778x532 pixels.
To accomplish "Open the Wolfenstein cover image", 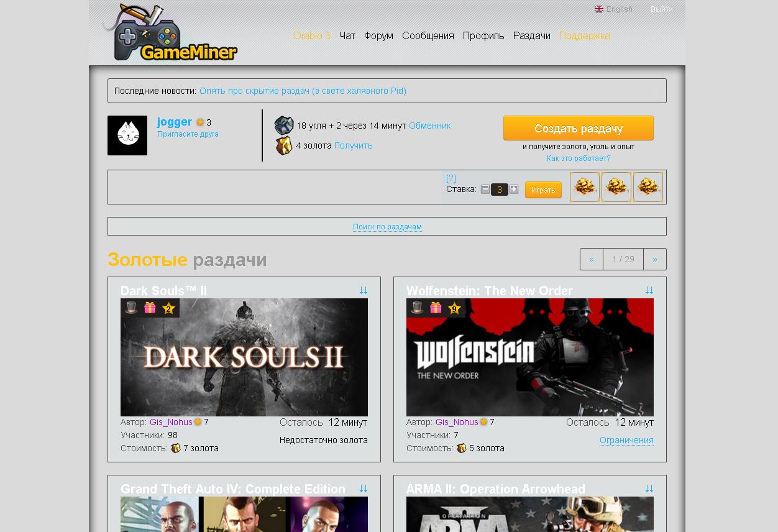I will coord(530,357).
